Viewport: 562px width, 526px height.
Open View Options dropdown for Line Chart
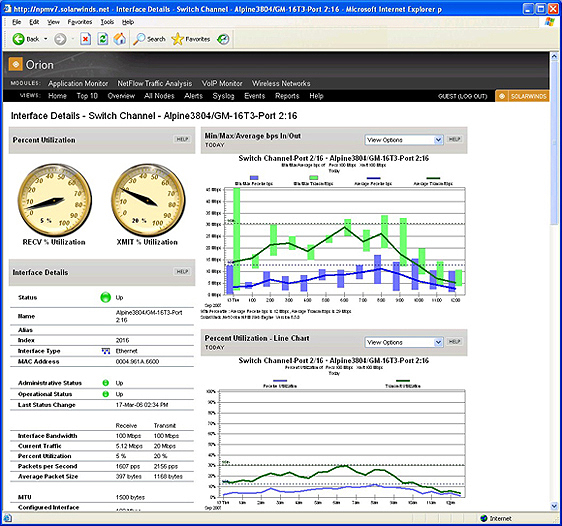404,342
